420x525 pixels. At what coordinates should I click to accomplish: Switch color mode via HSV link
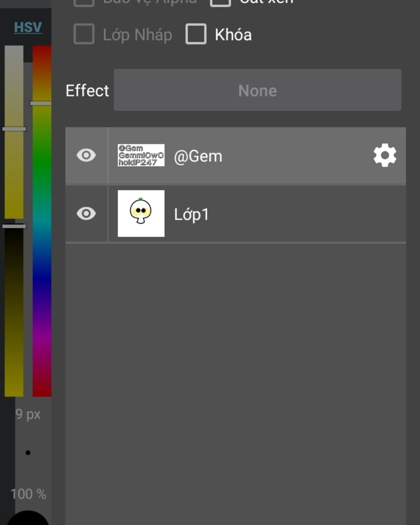[x=28, y=27]
